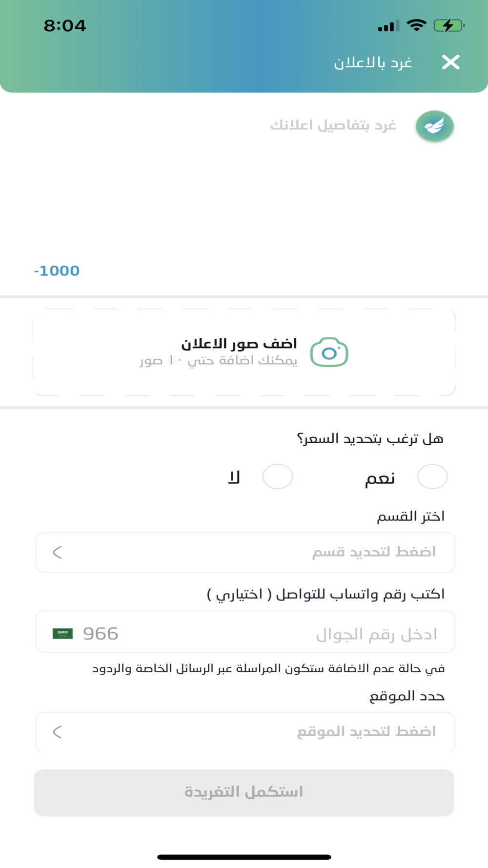Tap the chevron arrow in section selector

57,552
